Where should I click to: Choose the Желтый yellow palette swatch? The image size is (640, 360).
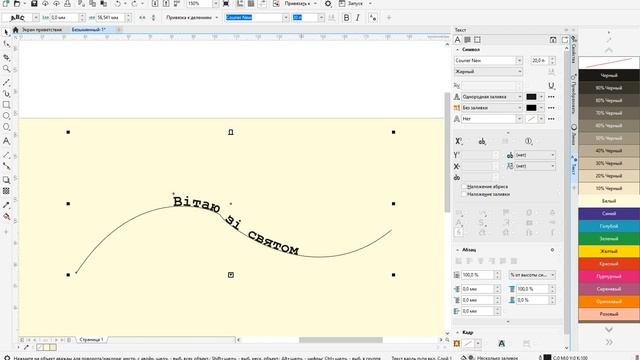click(609, 251)
